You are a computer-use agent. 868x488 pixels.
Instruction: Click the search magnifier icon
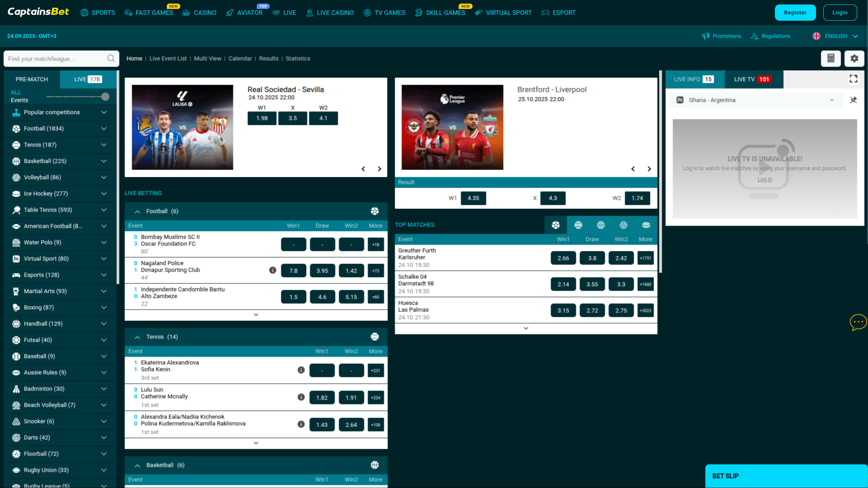[111, 58]
